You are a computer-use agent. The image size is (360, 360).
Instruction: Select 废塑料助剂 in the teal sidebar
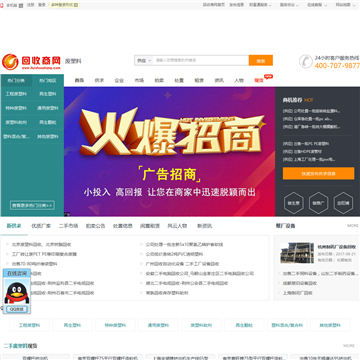(x=16, y=122)
